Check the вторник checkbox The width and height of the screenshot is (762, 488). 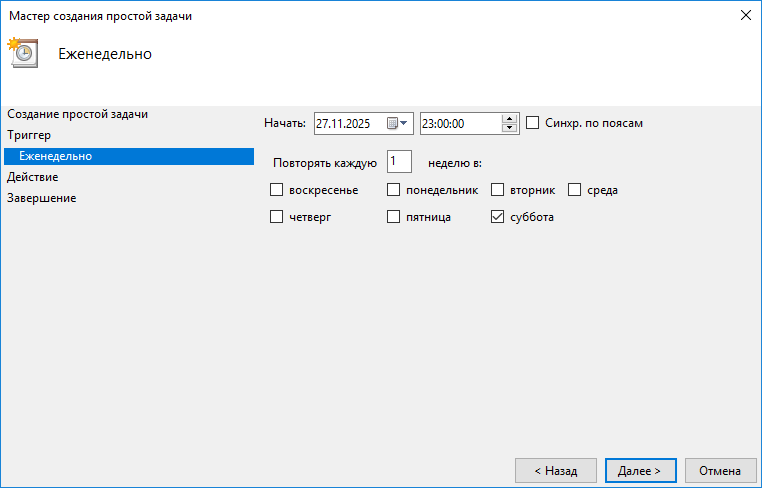pyautogui.click(x=497, y=190)
